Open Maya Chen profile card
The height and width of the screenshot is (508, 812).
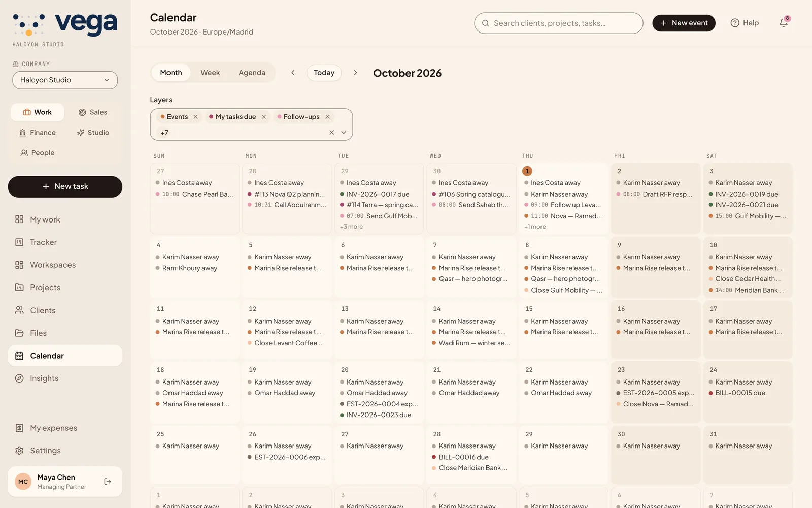[65, 482]
